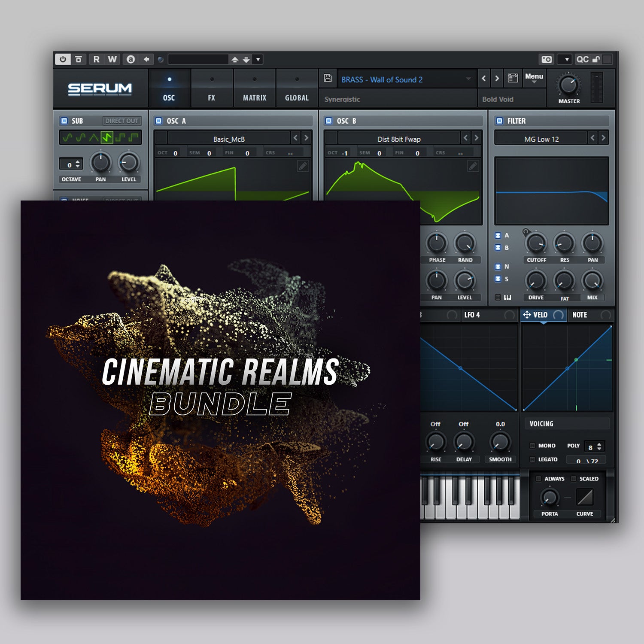This screenshot has width=644, height=644.
Task: Toggle the OSC A enable switch
Action: pos(159,121)
